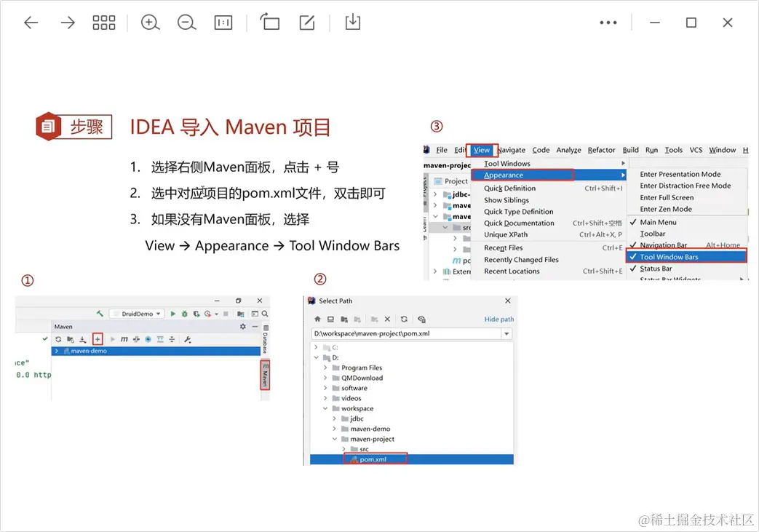This screenshot has width=759, height=532.
Task: Open the Database side tool window tab
Action: 266,340
